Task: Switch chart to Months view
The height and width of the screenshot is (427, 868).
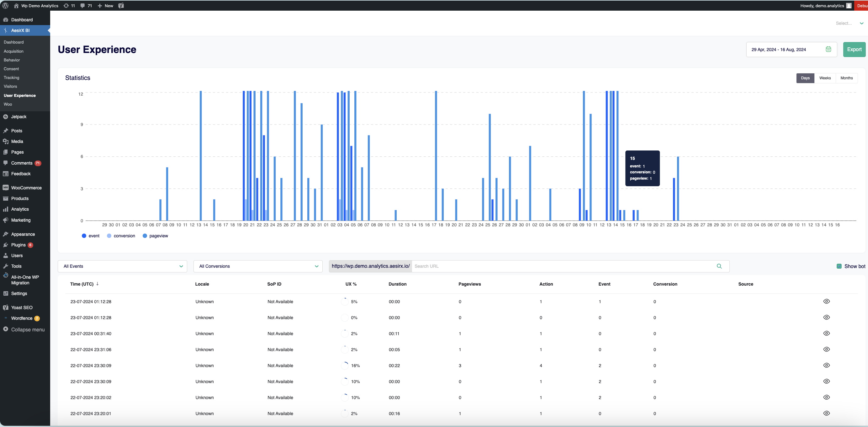Action: tap(846, 78)
